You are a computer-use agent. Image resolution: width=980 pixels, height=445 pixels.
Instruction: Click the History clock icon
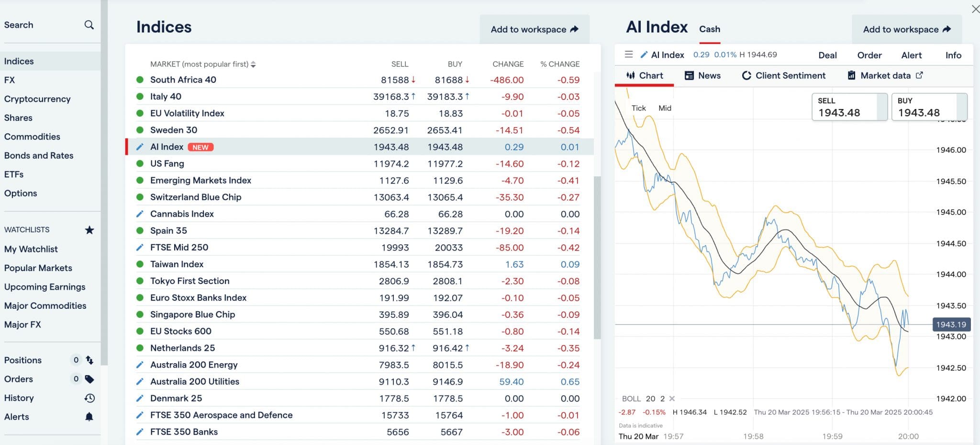click(89, 398)
